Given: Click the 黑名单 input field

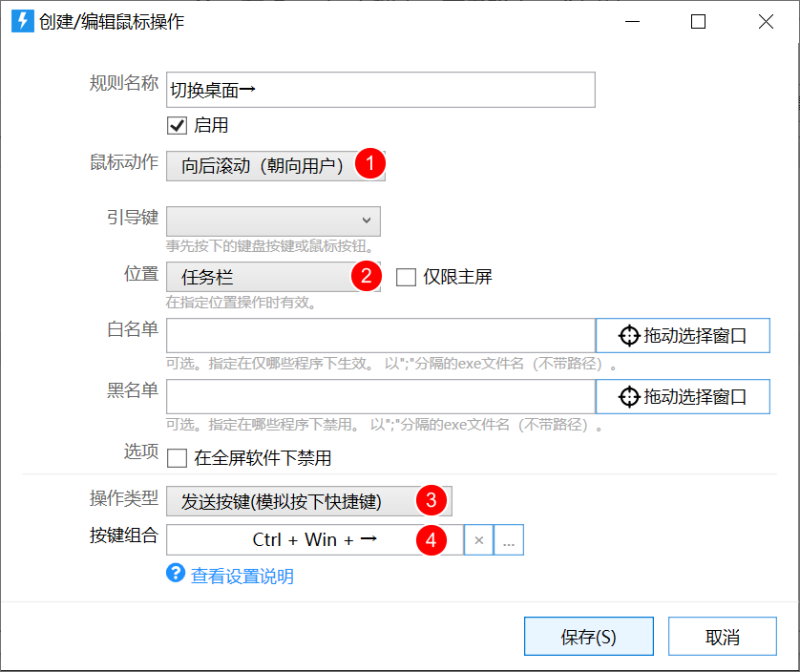Looking at the screenshot, I should click(x=381, y=396).
